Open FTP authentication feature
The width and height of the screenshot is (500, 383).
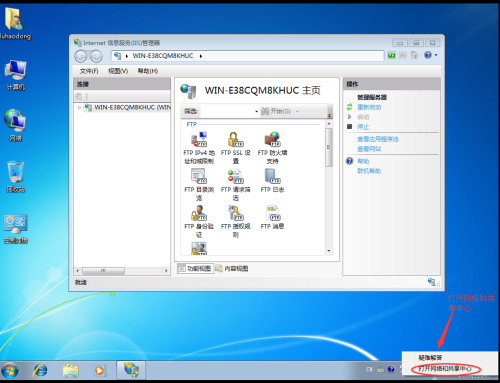pos(199,221)
